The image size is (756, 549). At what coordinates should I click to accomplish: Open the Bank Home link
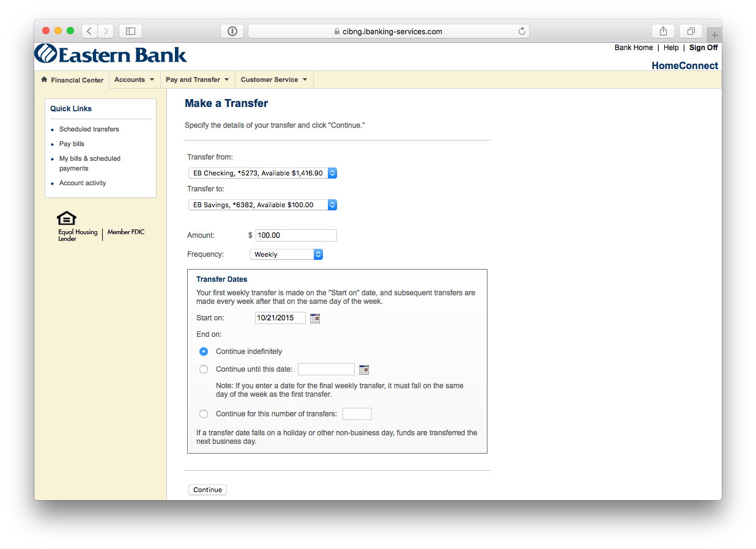click(x=634, y=48)
